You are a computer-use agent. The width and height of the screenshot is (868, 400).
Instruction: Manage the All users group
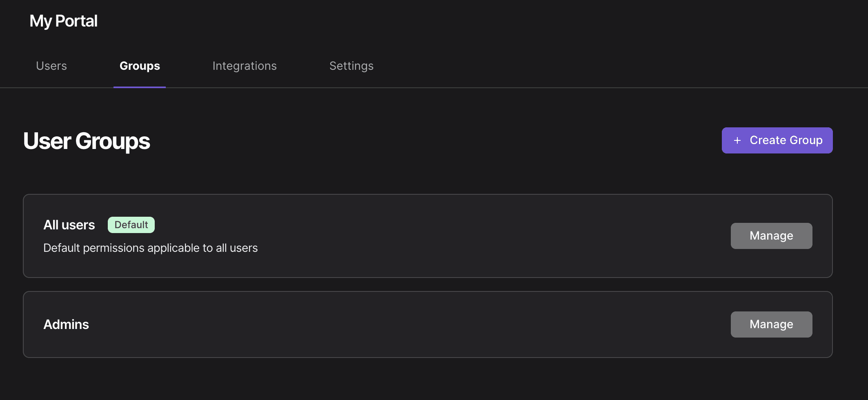click(771, 236)
